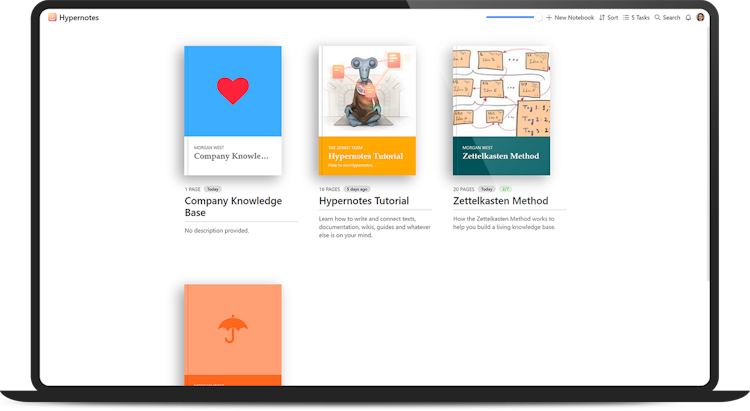Viewport: 750px width, 411px height.
Task: Open the 5 Tasks list
Action: [636, 18]
